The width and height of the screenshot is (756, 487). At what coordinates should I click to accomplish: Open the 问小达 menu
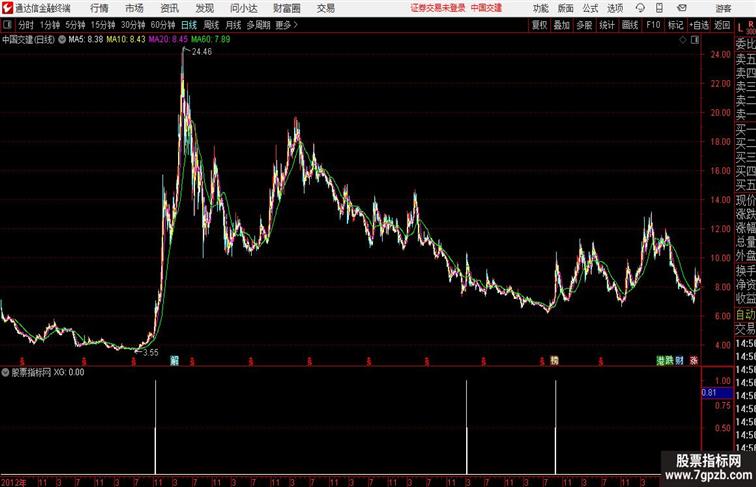pyautogui.click(x=244, y=8)
